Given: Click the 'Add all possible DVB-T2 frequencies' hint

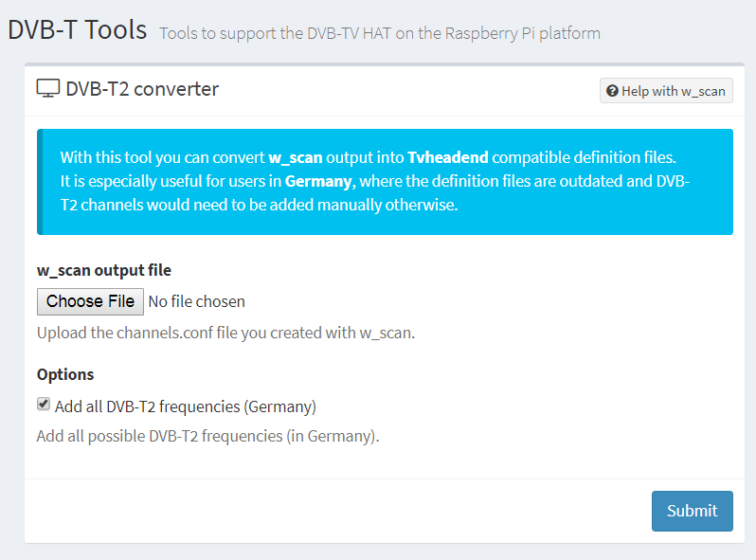Looking at the screenshot, I should 207,437.
